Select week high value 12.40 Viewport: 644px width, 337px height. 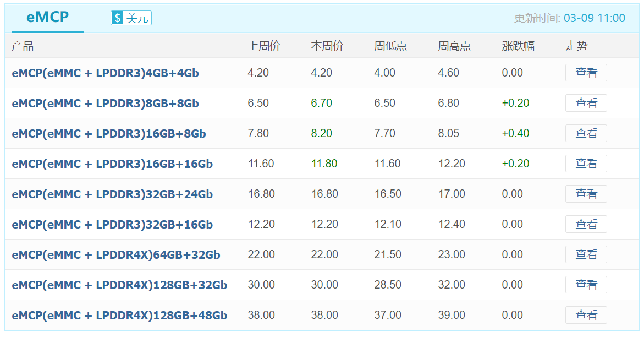(452, 224)
